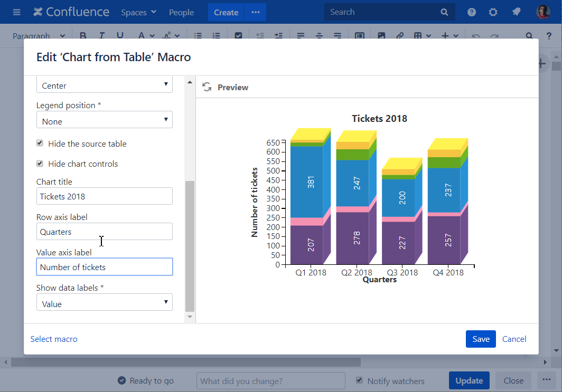Open the Confluence help icon

pyautogui.click(x=472, y=12)
